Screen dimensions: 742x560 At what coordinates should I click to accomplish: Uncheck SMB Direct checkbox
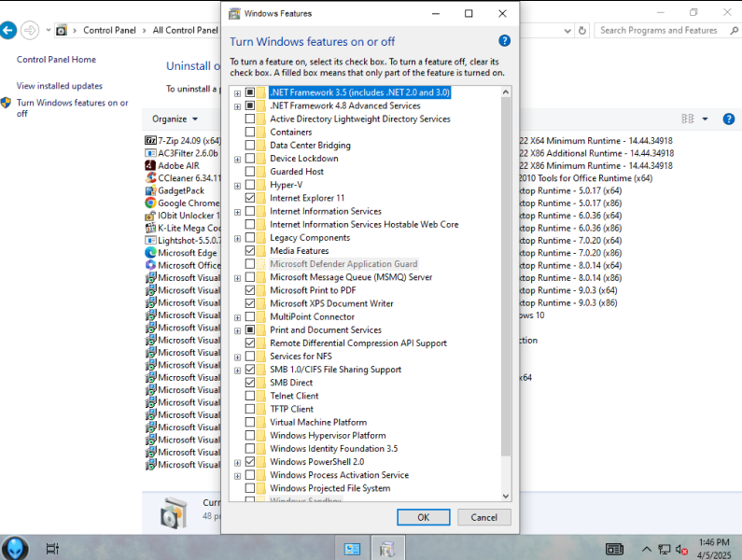(250, 382)
